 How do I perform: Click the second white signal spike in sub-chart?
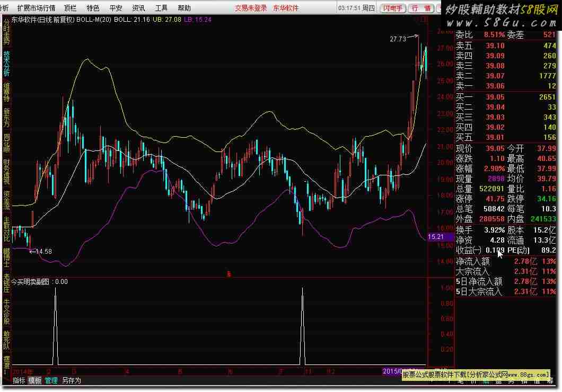[303, 326]
